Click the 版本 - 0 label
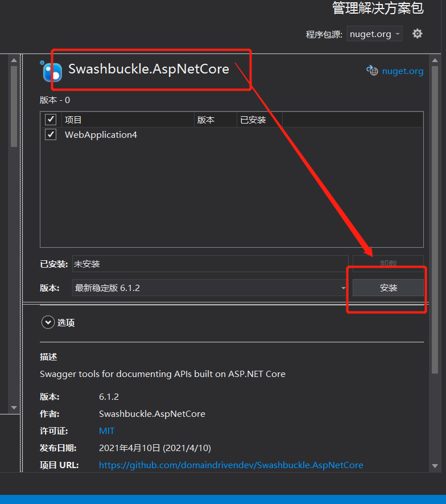Image resolution: width=446 pixels, height=504 pixels. click(55, 100)
